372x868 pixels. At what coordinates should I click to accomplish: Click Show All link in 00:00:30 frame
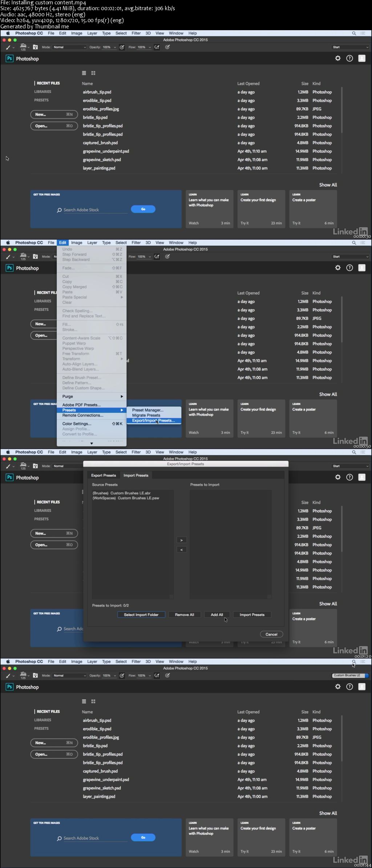328,185
